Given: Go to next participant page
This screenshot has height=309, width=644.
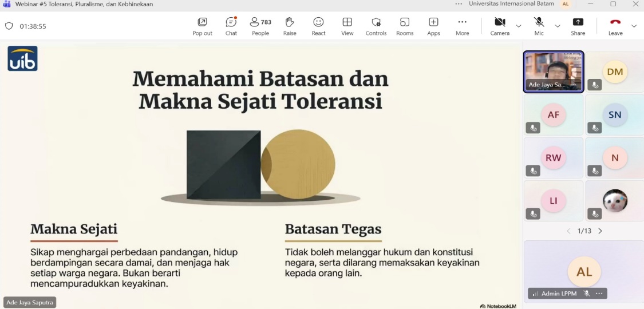Looking at the screenshot, I should point(600,231).
